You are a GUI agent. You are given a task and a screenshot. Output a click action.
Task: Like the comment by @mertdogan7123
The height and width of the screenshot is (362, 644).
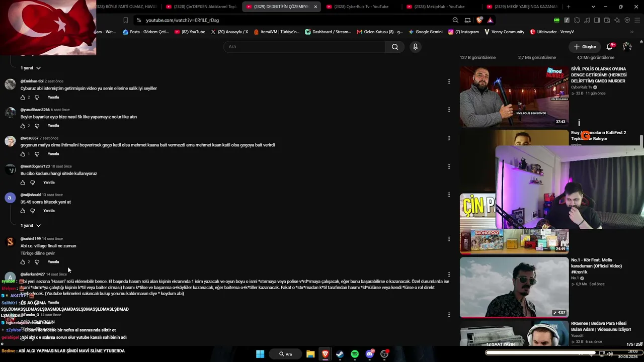point(23,183)
